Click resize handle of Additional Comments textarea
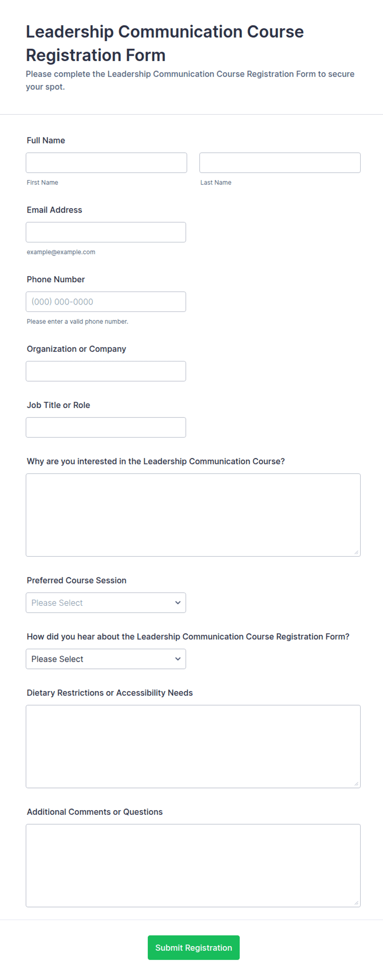This screenshot has width=383, height=980. point(356,903)
